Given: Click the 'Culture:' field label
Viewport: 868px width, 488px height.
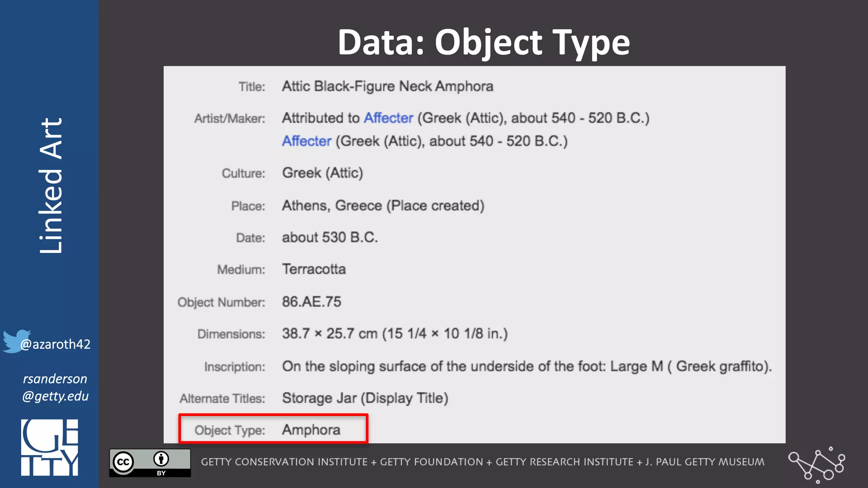Looking at the screenshot, I should [x=244, y=173].
